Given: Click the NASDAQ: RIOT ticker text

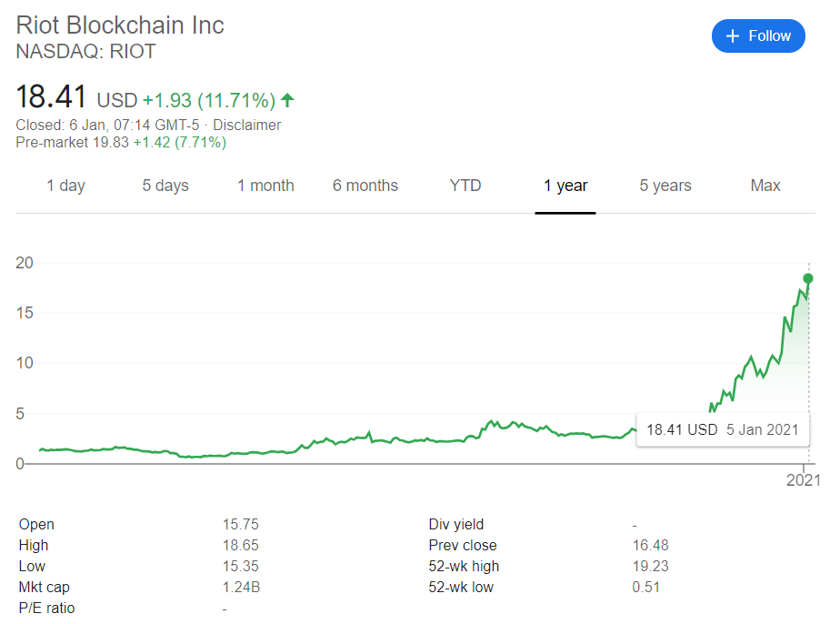Looking at the screenshot, I should pyautogui.click(x=86, y=52).
